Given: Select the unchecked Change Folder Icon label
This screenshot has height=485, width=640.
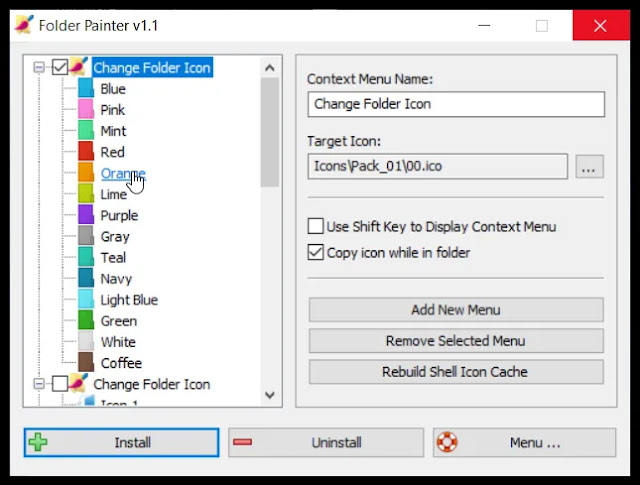Looking at the screenshot, I should click(152, 384).
